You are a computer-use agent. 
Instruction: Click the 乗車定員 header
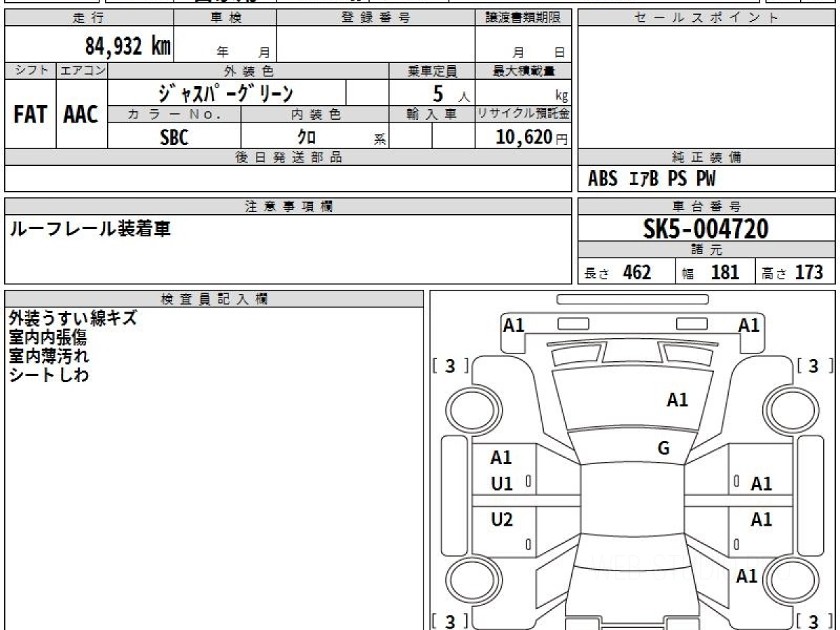pyautogui.click(x=432, y=71)
